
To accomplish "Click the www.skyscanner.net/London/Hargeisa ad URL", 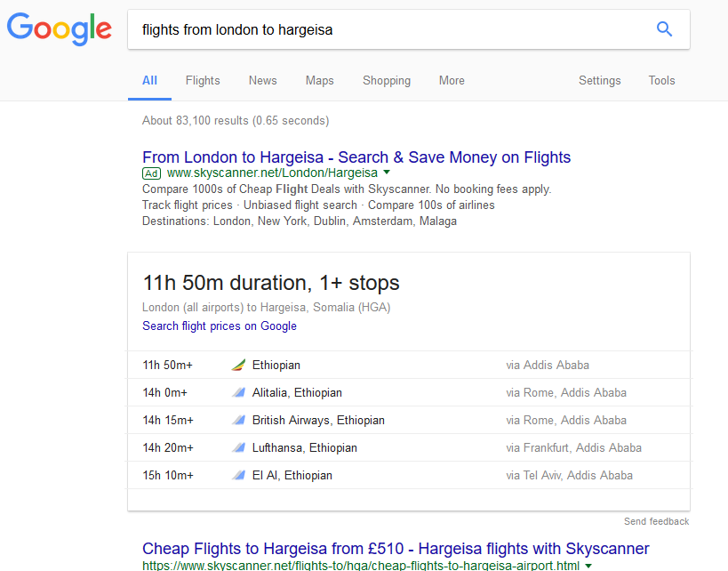I will (x=272, y=173).
